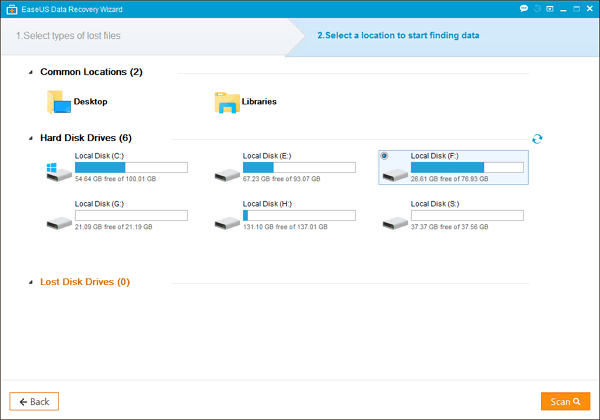
Task: Collapse the Common Locations section
Action: [x=31, y=72]
